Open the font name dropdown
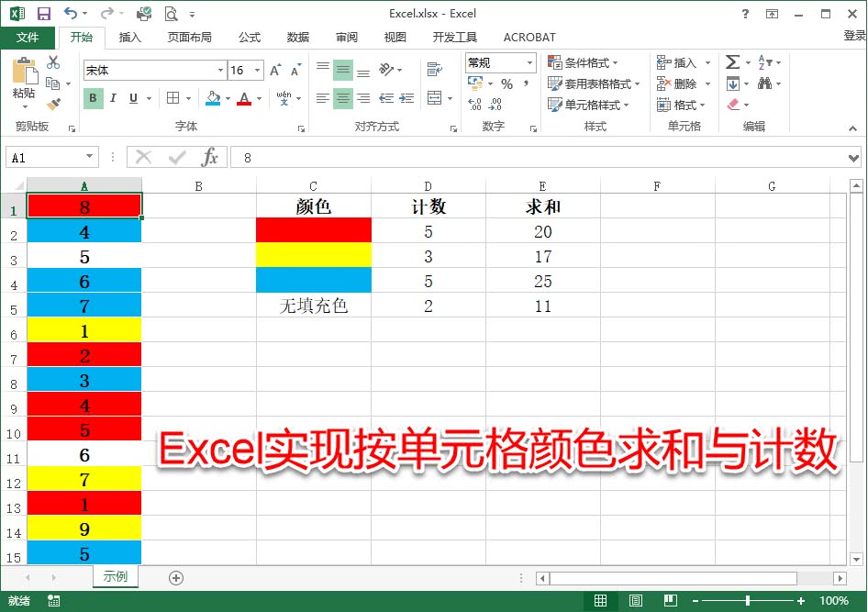This screenshot has width=868, height=612. click(x=220, y=71)
